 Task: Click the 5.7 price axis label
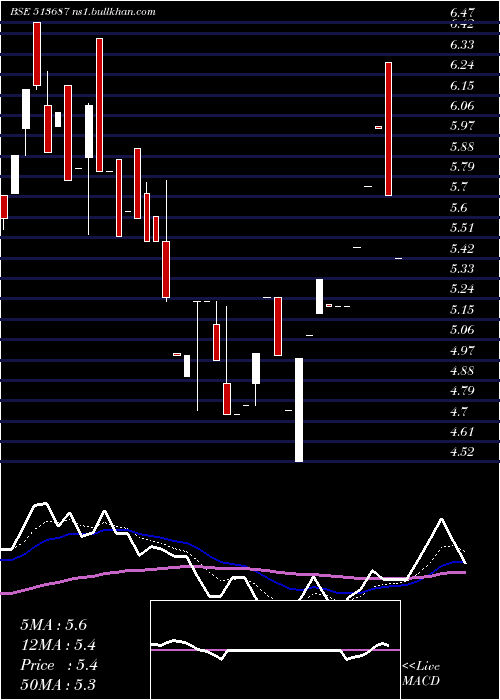point(459,187)
